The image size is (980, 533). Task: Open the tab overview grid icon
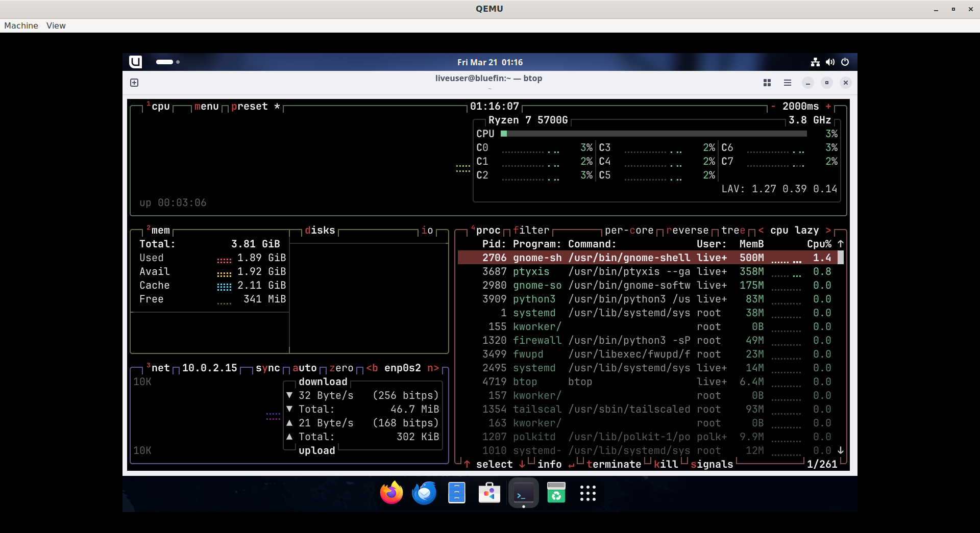(x=767, y=83)
